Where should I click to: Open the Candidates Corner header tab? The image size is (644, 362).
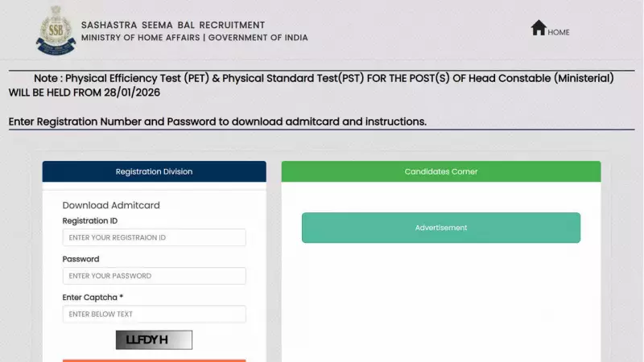click(x=440, y=171)
